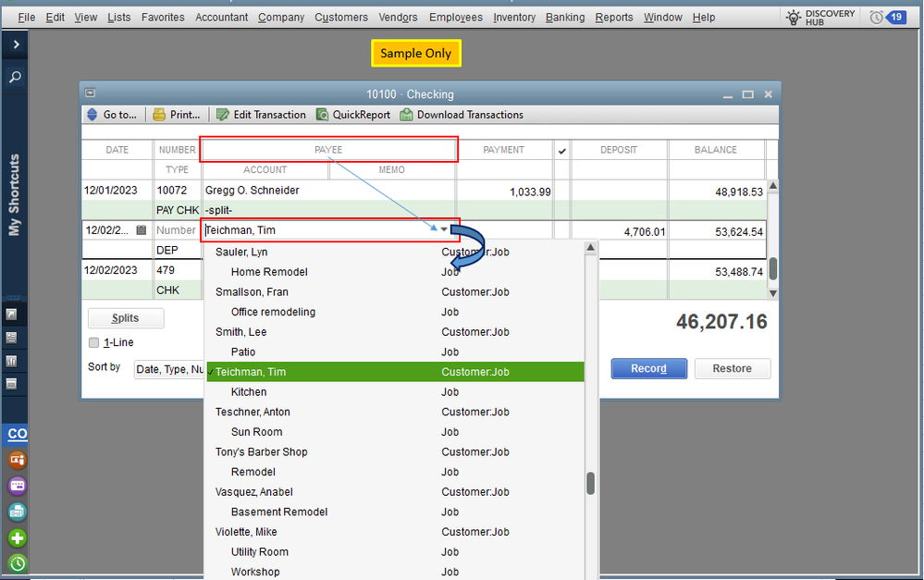
Task: Click Print... in the register toolbar
Action: pos(177,115)
